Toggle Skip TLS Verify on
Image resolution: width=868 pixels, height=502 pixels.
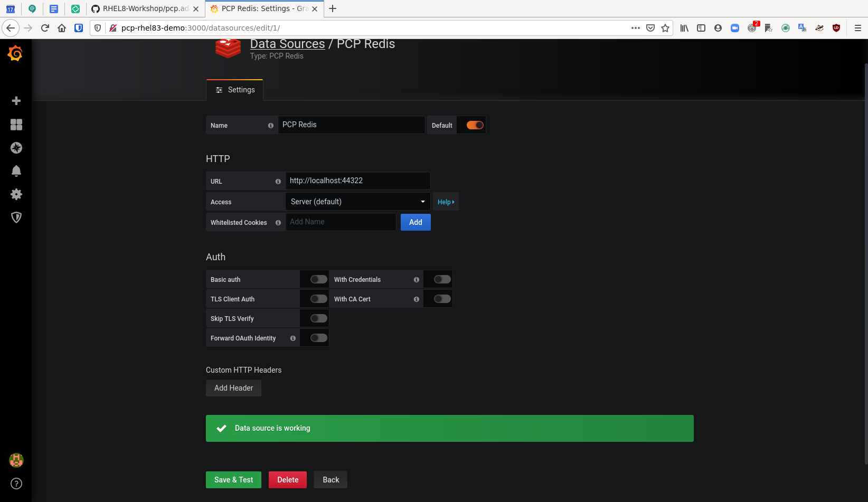[318, 318]
